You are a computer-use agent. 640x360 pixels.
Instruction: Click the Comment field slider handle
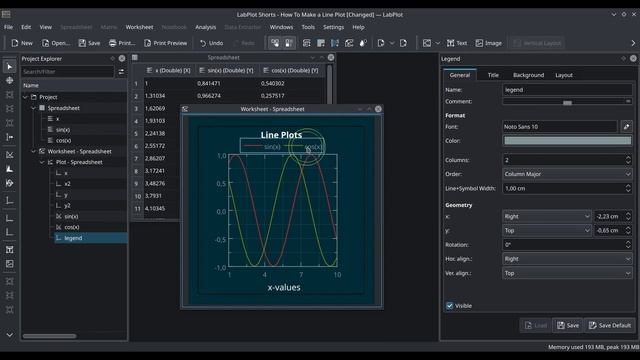pos(567,103)
